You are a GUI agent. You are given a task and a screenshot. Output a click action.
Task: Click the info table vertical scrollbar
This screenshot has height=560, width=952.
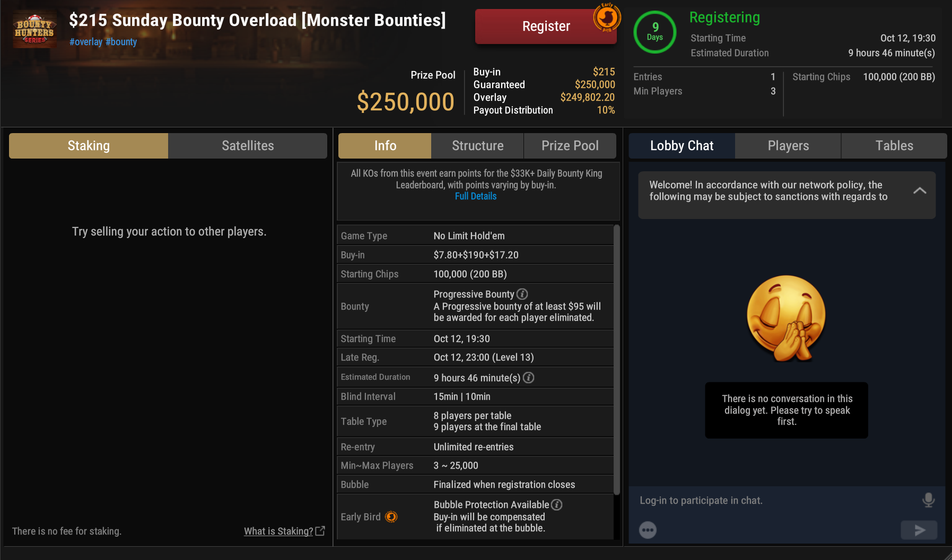pyautogui.click(x=616, y=360)
